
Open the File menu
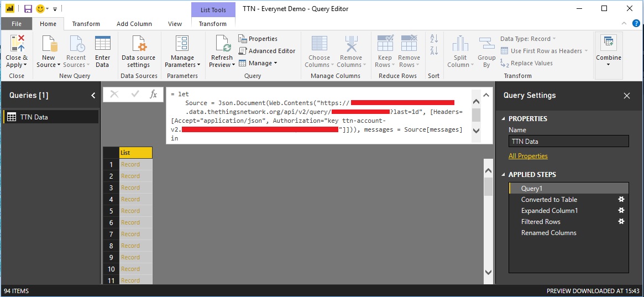coord(17,24)
